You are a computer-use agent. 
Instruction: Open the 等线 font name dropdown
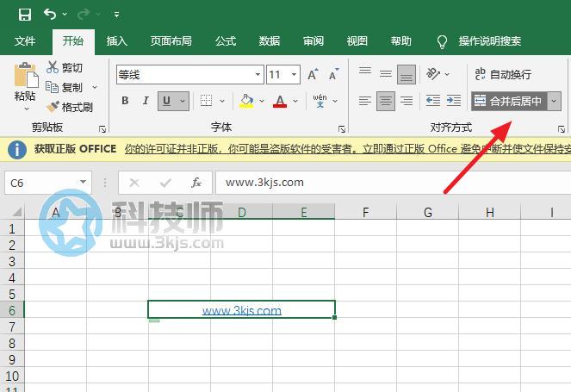[x=258, y=74]
